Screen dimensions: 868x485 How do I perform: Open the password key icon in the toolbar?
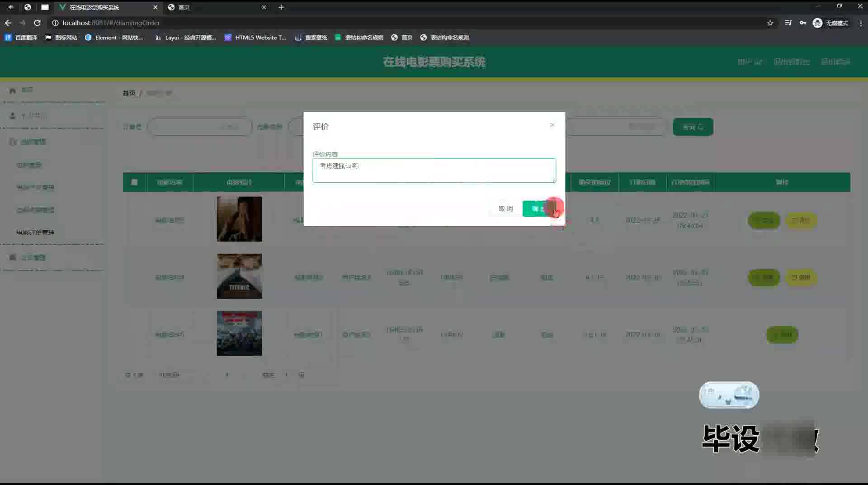(x=802, y=23)
